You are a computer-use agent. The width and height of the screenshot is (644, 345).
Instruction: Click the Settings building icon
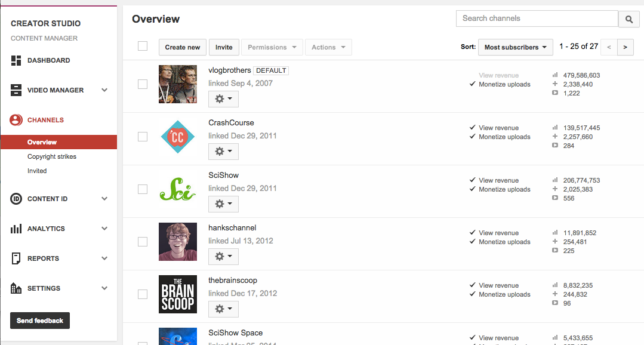[16, 288]
